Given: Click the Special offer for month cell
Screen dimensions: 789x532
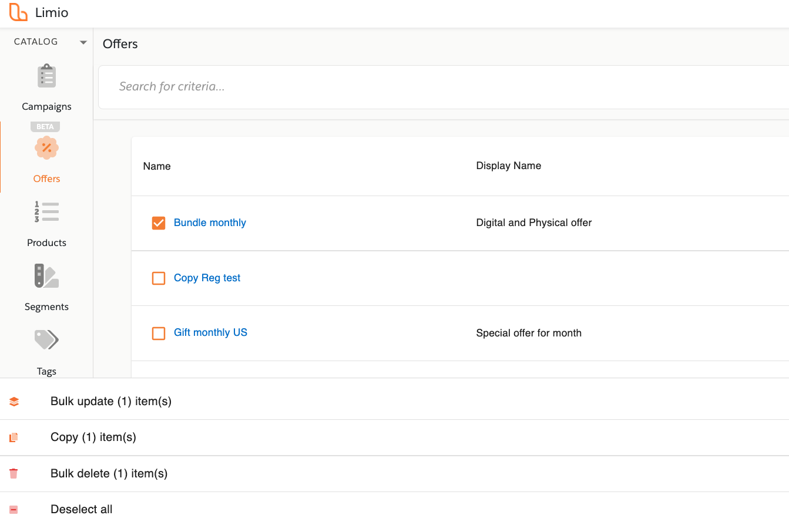Looking at the screenshot, I should click(x=529, y=333).
